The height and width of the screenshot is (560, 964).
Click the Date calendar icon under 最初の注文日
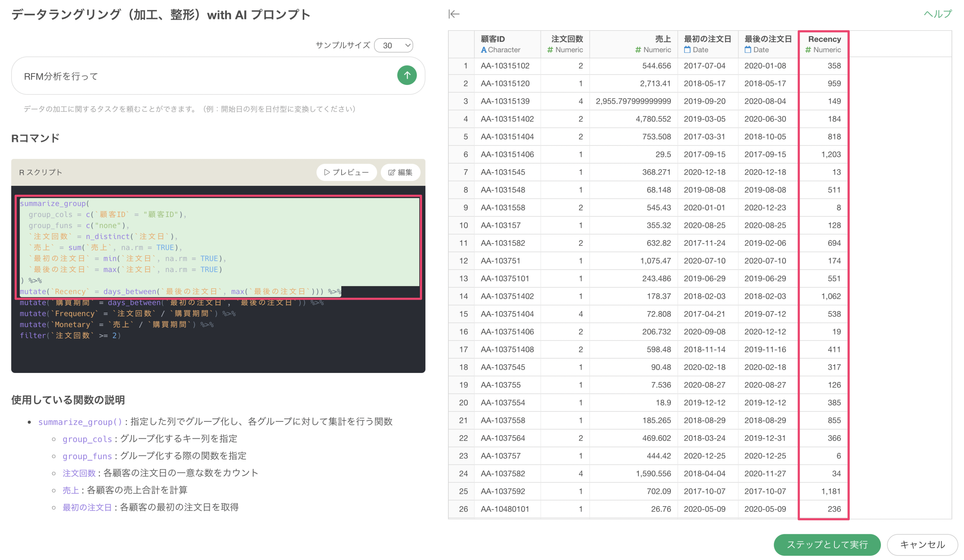(687, 50)
